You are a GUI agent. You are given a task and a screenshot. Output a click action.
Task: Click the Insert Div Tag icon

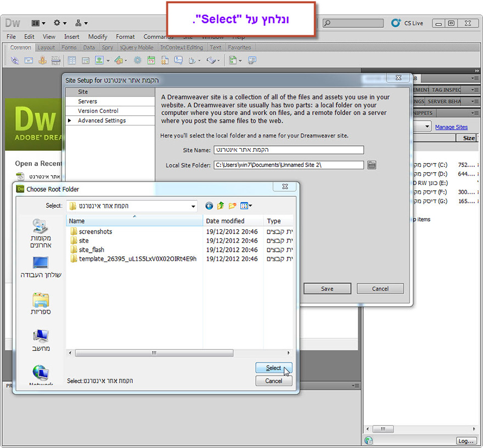86,60
